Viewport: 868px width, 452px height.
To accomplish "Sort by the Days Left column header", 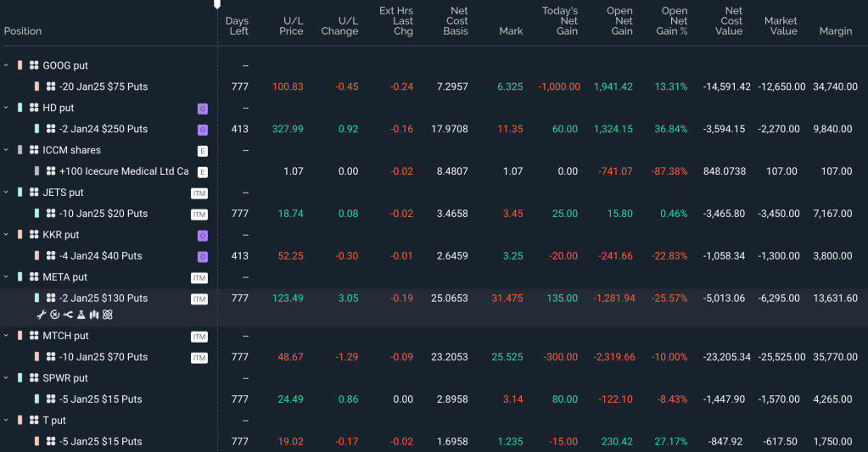I will 238,25.
